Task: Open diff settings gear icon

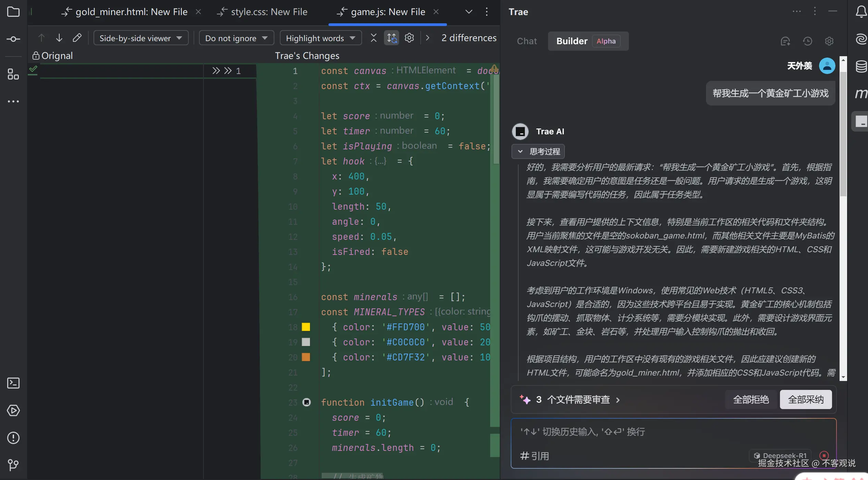Action: coord(409,38)
